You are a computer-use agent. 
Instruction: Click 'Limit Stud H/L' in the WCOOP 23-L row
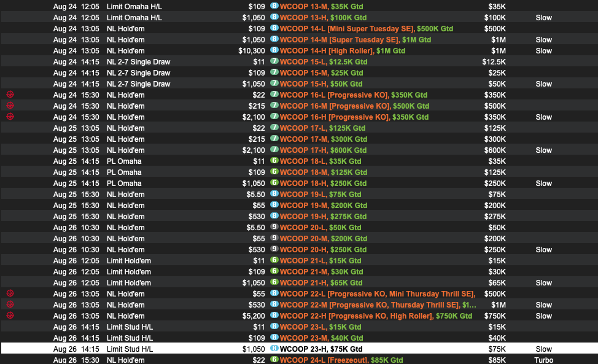point(130,327)
